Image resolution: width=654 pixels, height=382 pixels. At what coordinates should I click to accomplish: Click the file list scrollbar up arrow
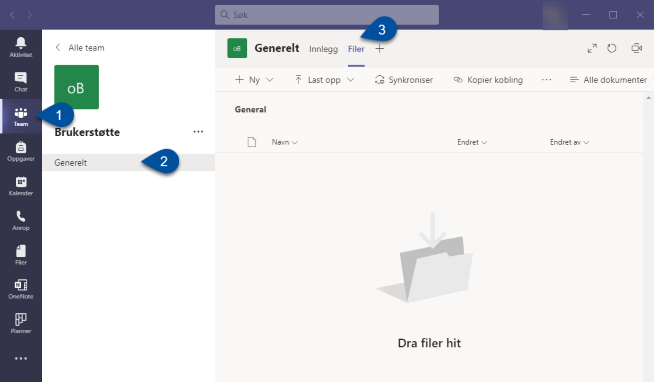649,98
